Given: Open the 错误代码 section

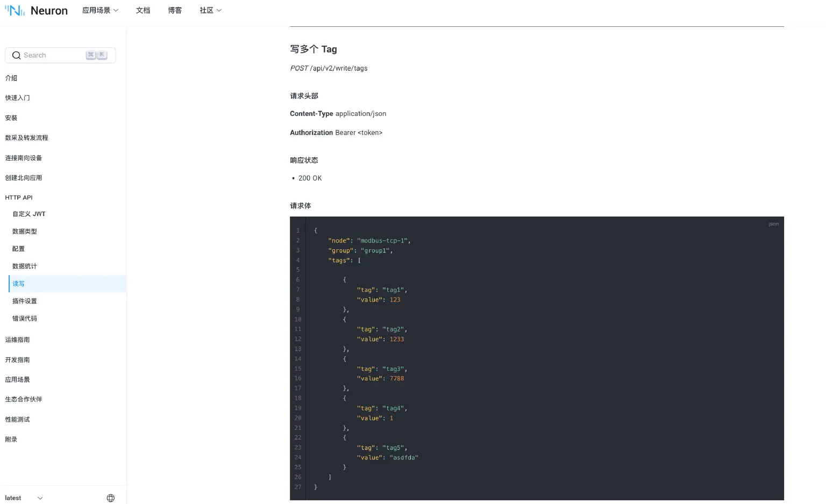Looking at the screenshot, I should click(x=24, y=318).
